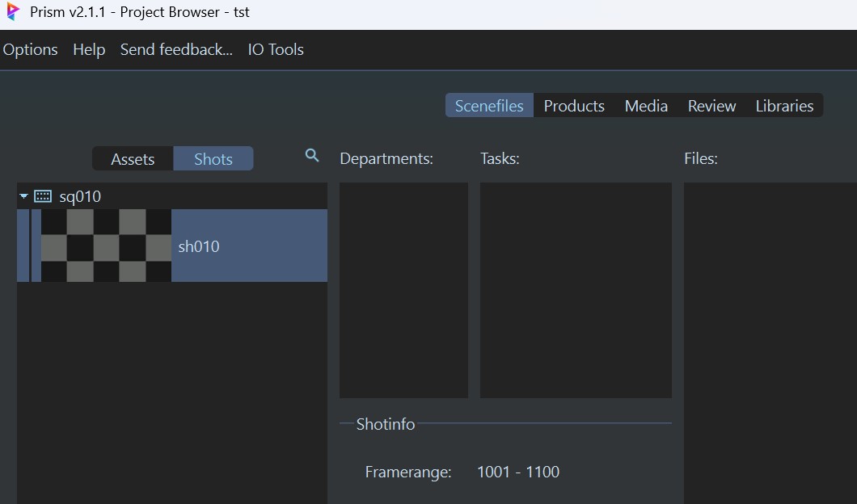
Task: Collapse the sq010 sequence arrow
Action: [x=23, y=196]
